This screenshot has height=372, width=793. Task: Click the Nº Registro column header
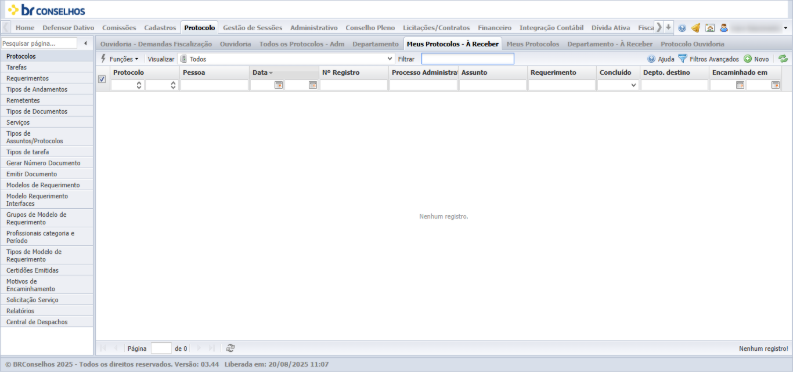point(353,73)
